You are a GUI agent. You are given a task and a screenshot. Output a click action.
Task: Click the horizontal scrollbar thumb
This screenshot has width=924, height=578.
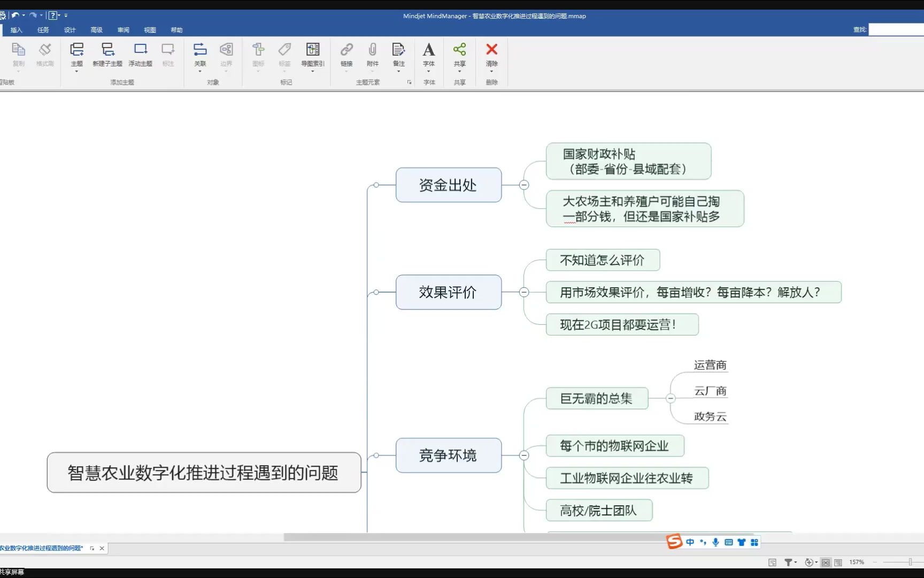pyautogui.click(x=518, y=537)
